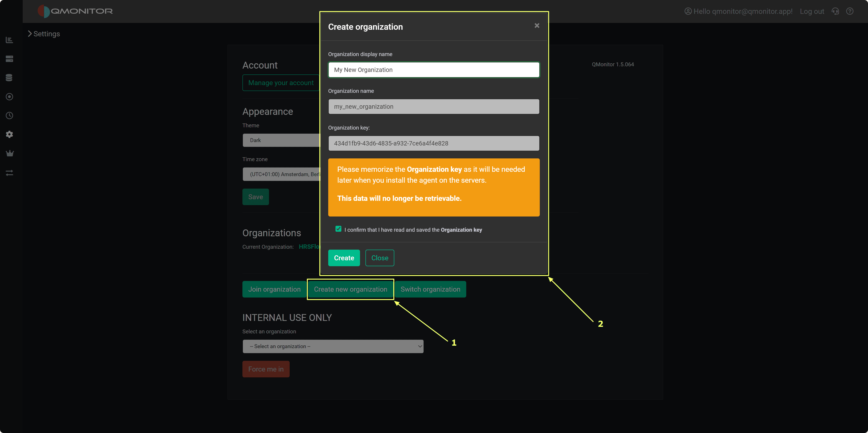Open the help question mark icon

[x=850, y=11]
